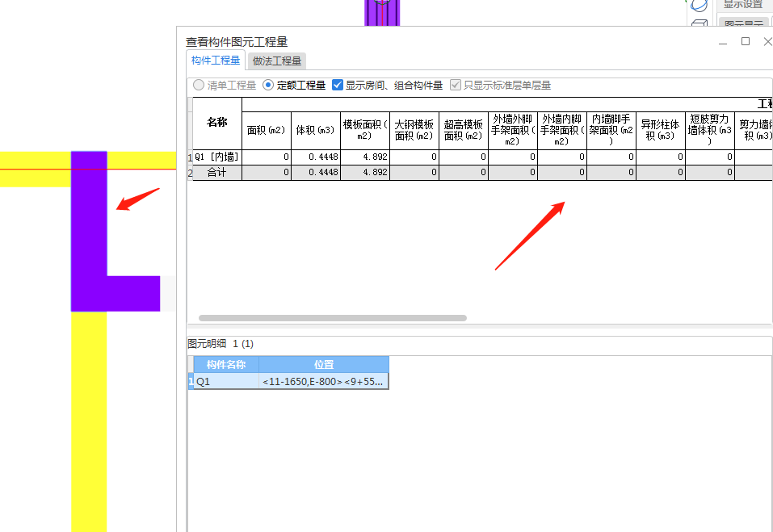Click the 名称 column header
The width and height of the screenshot is (773, 532).
tap(217, 124)
